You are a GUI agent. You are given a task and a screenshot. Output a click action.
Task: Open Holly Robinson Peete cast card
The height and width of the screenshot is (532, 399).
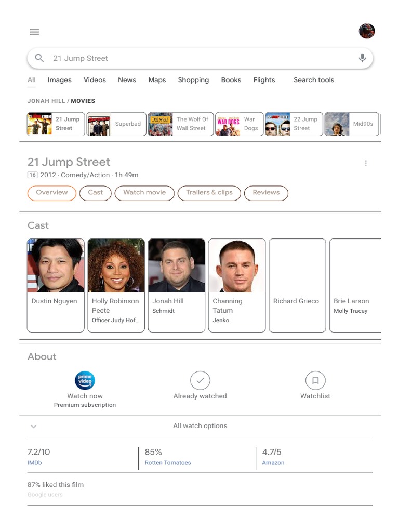116,285
